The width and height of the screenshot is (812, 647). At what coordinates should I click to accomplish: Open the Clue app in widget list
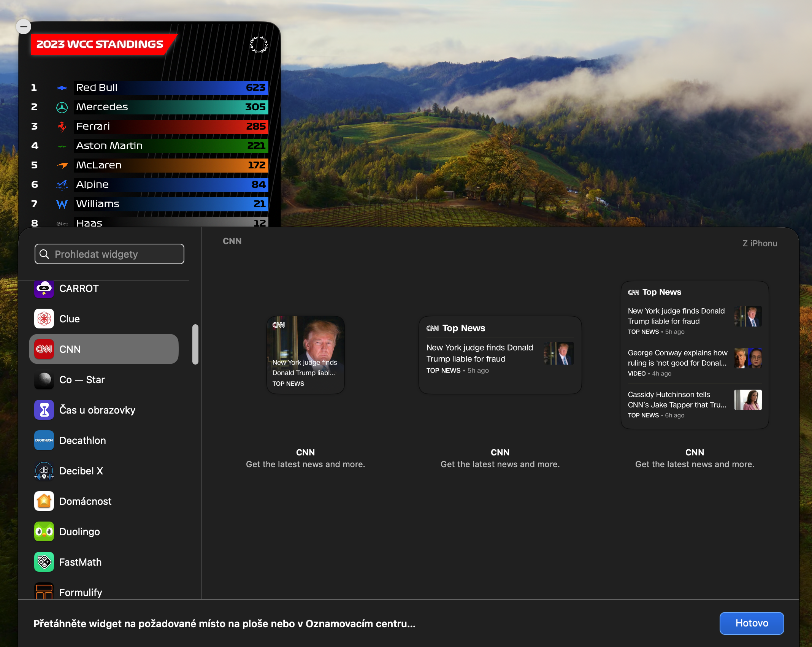69,319
